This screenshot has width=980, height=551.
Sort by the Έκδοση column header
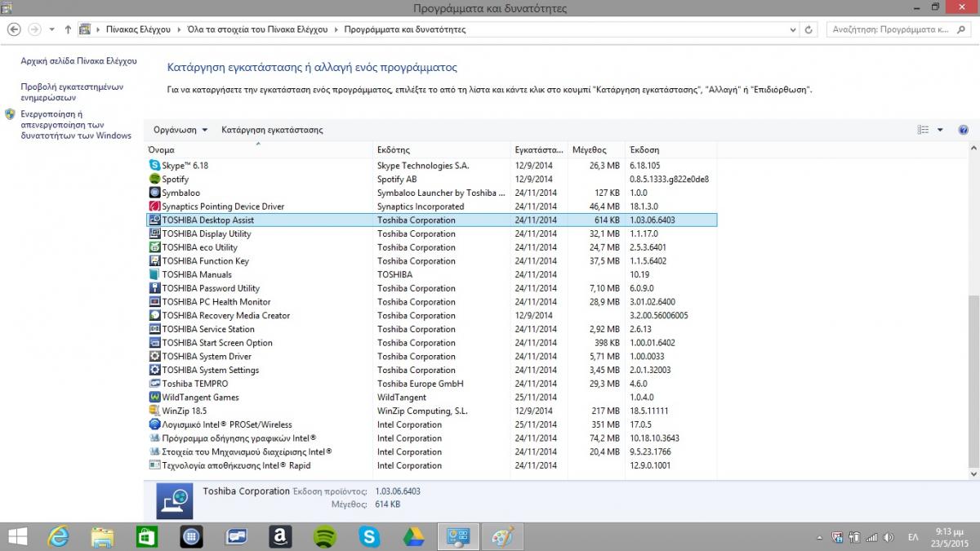coord(670,150)
